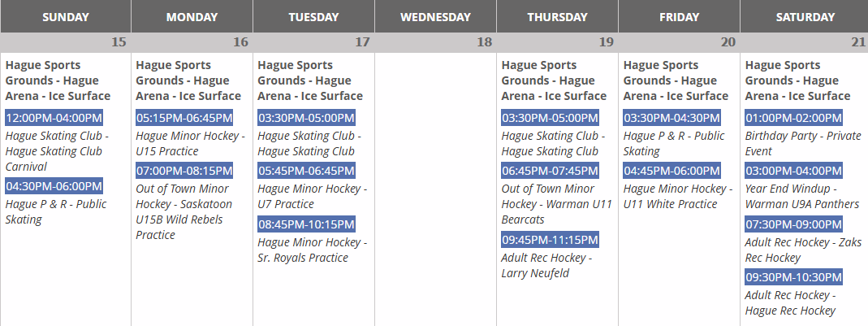868x326 pixels.
Task: Click Tuesday 05:45PM-06:45PM time slot
Action: pyautogui.click(x=306, y=171)
